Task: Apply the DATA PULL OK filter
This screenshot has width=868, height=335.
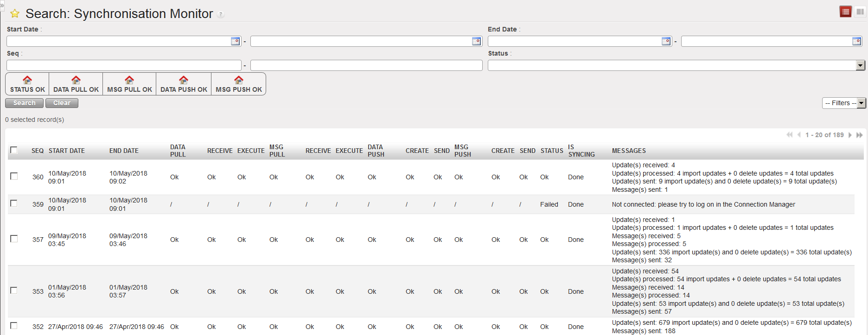Action: [76, 84]
